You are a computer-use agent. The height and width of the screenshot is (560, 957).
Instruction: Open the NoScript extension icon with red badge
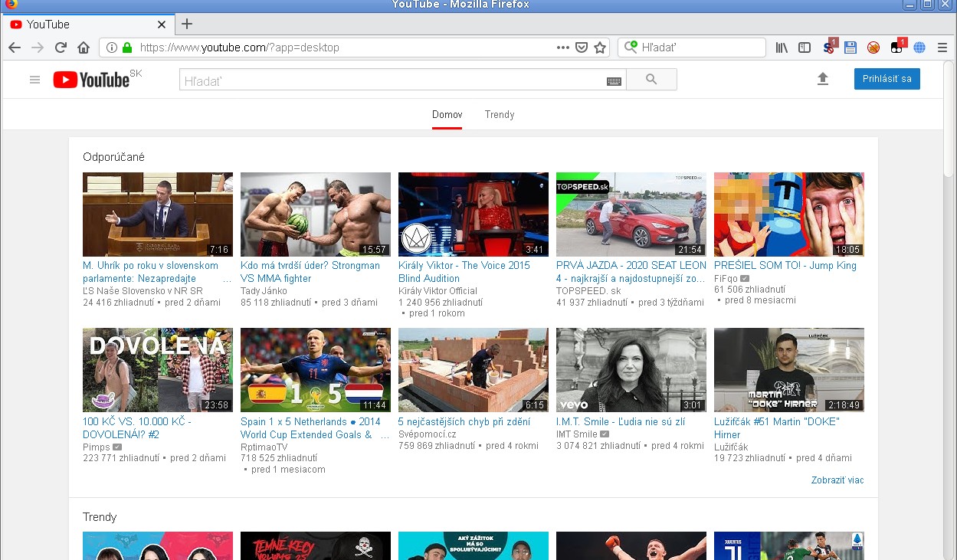click(x=829, y=47)
